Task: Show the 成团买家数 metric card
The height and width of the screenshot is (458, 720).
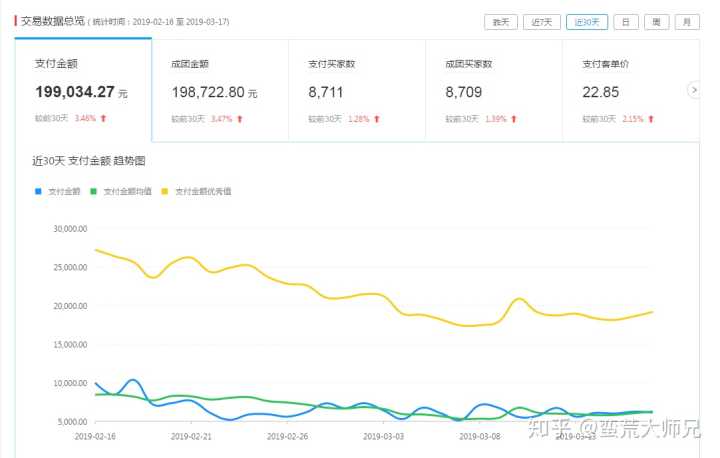Action: coord(494,92)
